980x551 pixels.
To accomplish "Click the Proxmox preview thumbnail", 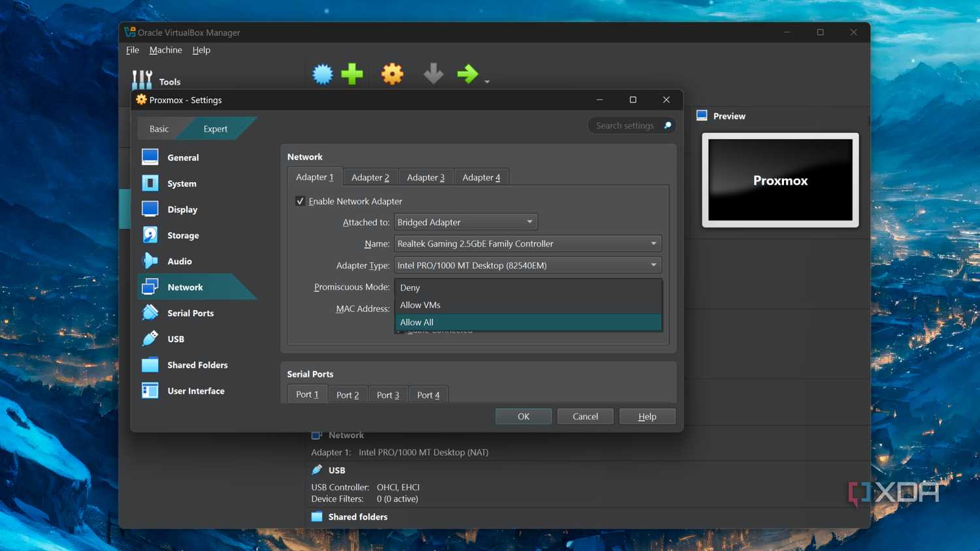I will pos(780,180).
